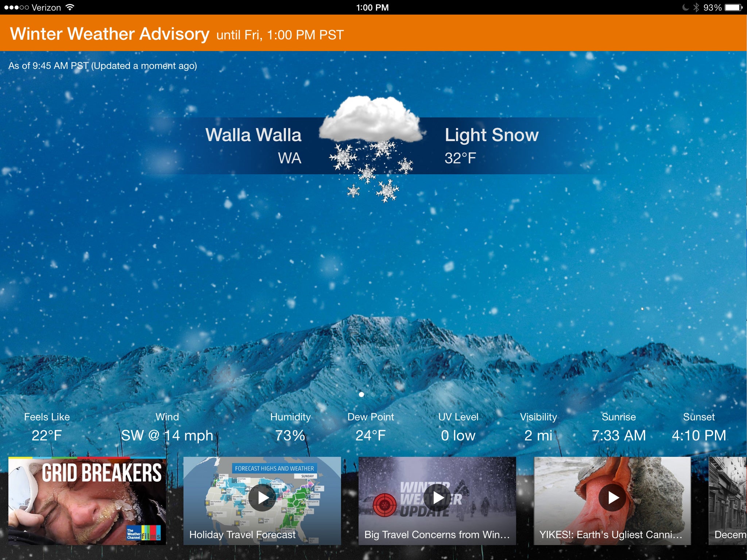This screenshot has width=747, height=560.
Task: Open the Grid Breakers thumbnail
Action: (88, 508)
